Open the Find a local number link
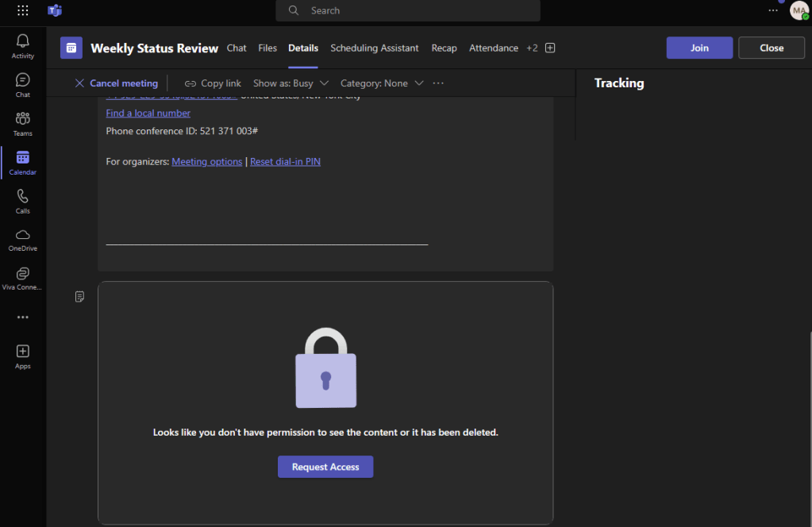 coord(148,113)
